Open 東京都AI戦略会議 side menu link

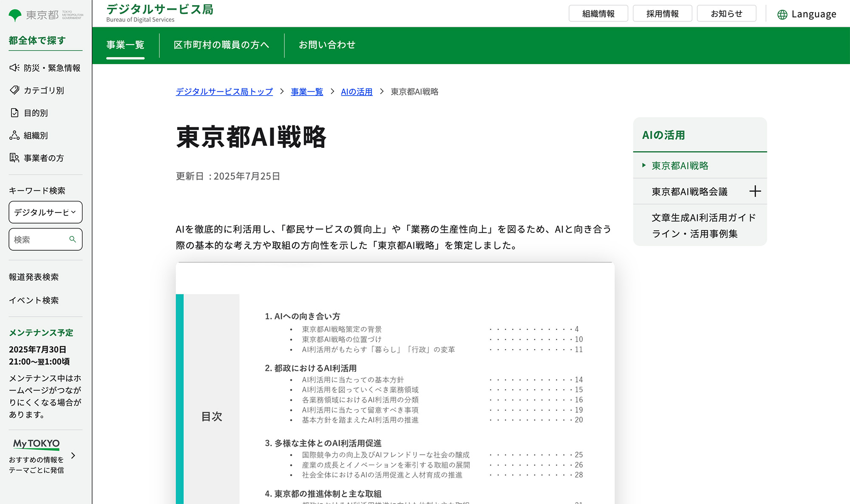click(x=689, y=192)
